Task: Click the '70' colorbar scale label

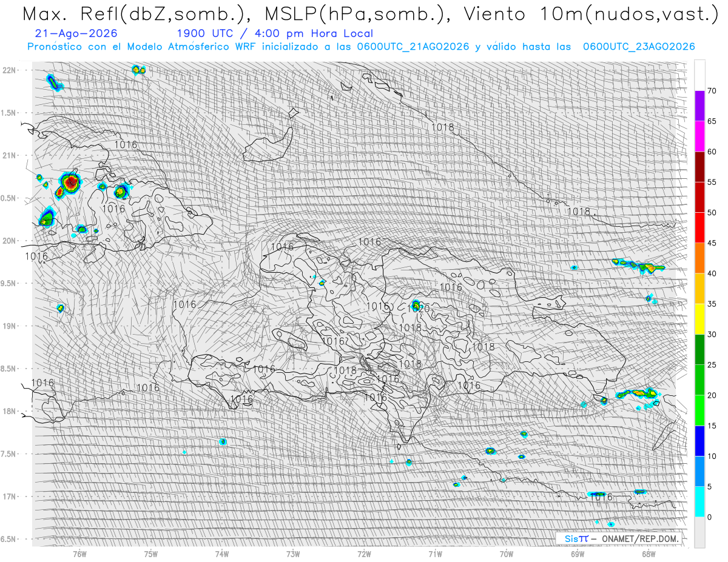Action: [x=712, y=91]
